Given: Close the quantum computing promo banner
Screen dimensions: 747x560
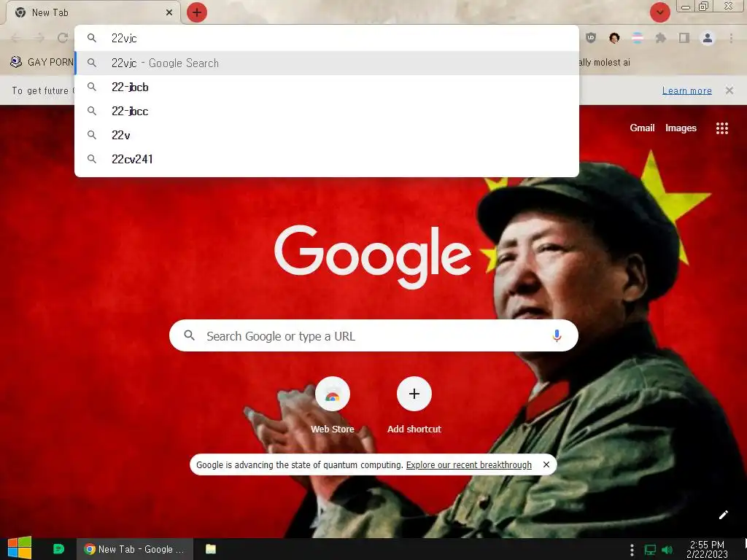Looking at the screenshot, I should click(x=546, y=464).
